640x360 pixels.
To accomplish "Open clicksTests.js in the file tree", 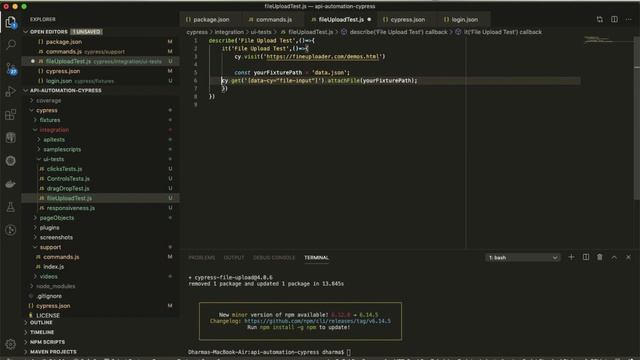I will pos(64,169).
